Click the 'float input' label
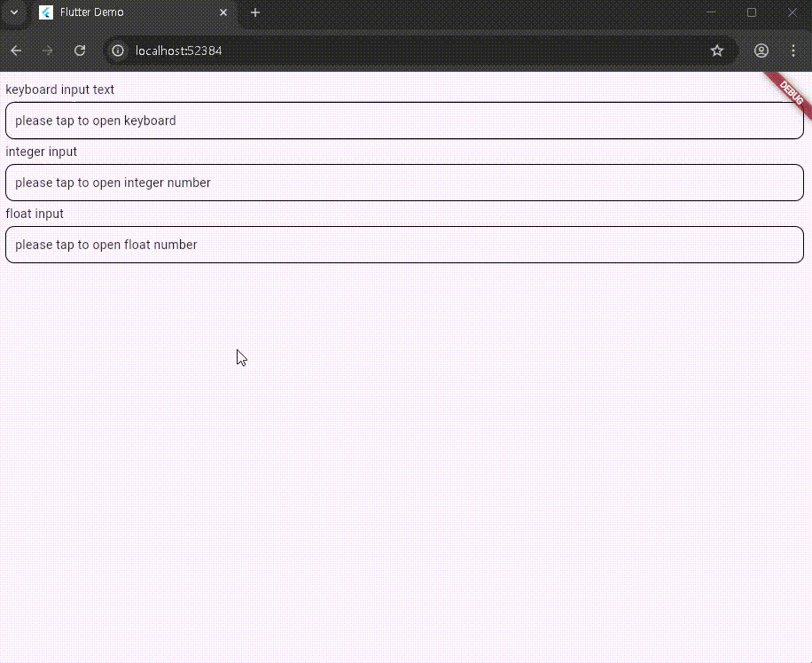Image resolution: width=812 pixels, height=663 pixels. (35, 214)
